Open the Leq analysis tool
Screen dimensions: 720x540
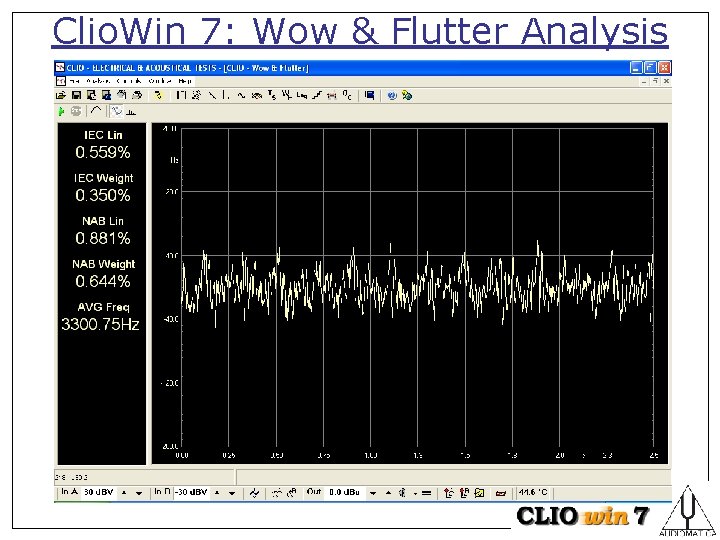[302, 96]
